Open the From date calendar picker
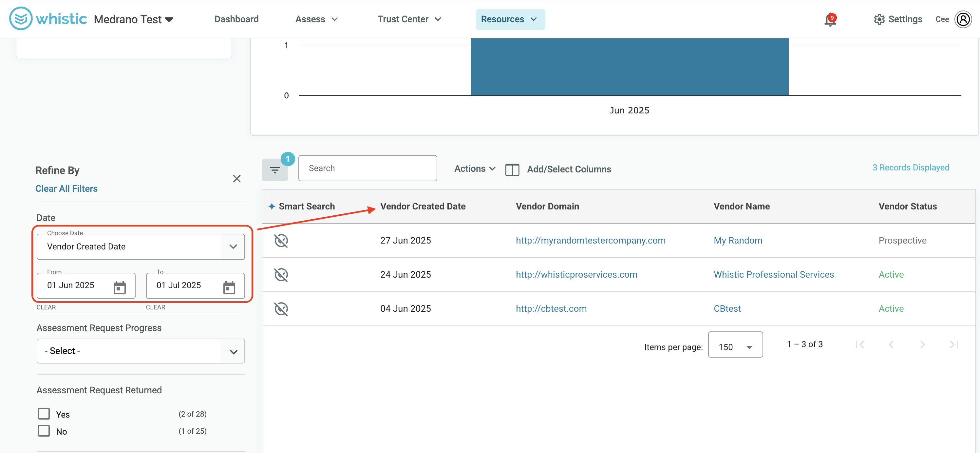This screenshot has height=453, width=980. click(x=120, y=287)
